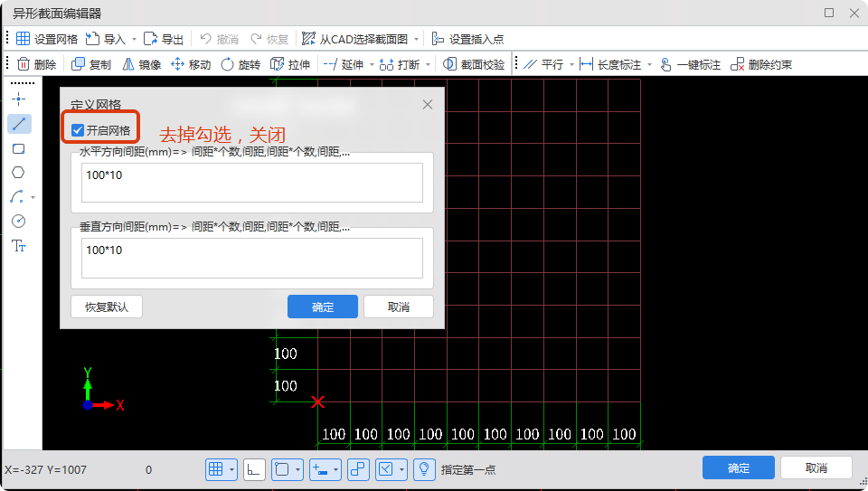Select the polygon drawing tool
Screen dimensions: 868x491
click(19, 173)
